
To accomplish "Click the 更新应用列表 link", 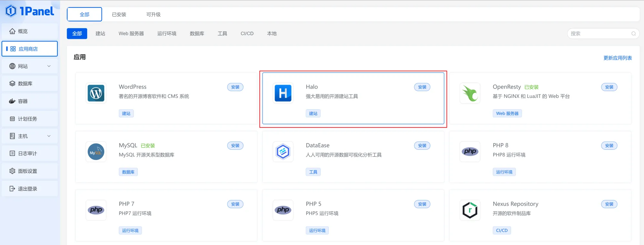I will tap(618, 58).
